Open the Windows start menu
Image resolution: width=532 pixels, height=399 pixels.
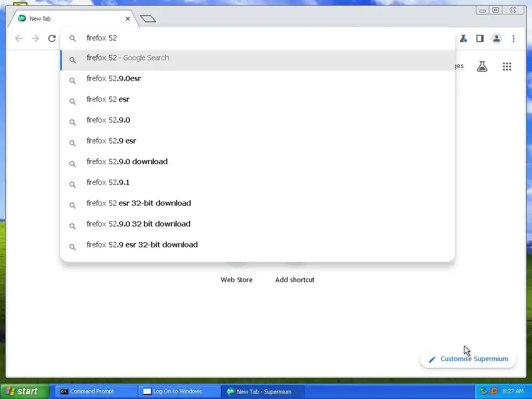coord(25,391)
